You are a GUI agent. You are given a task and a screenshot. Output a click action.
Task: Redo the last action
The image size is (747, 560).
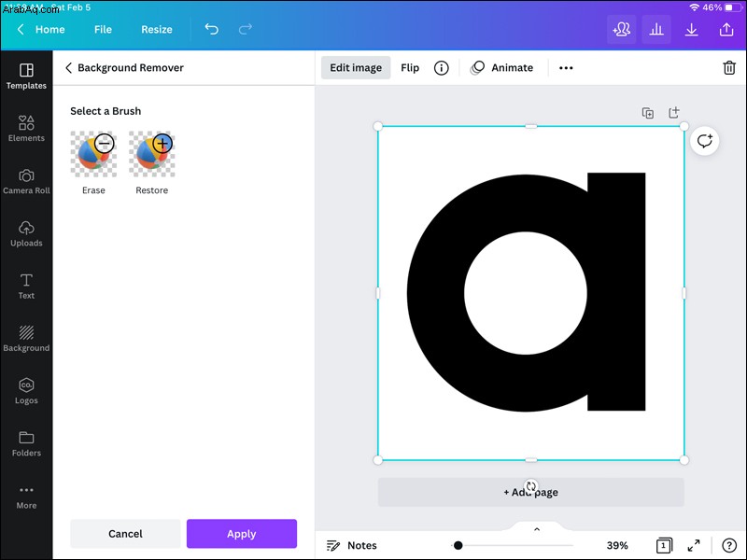pos(246,30)
